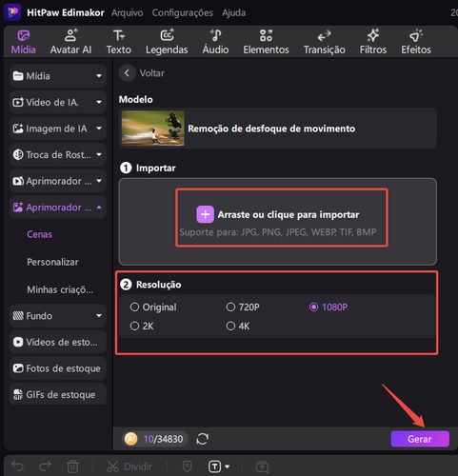Open the Arquivo menu
This screenshot has width=458, height=476.
(127, 12)
